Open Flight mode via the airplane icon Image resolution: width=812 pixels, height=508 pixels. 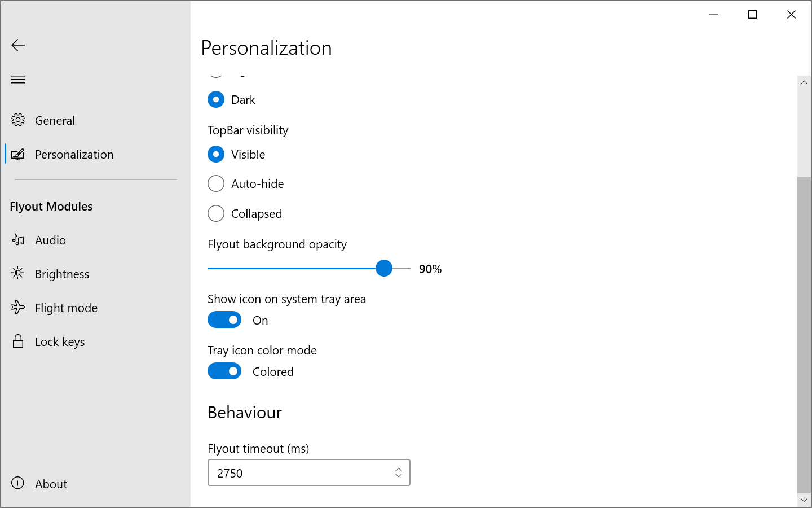click(18, 308)
